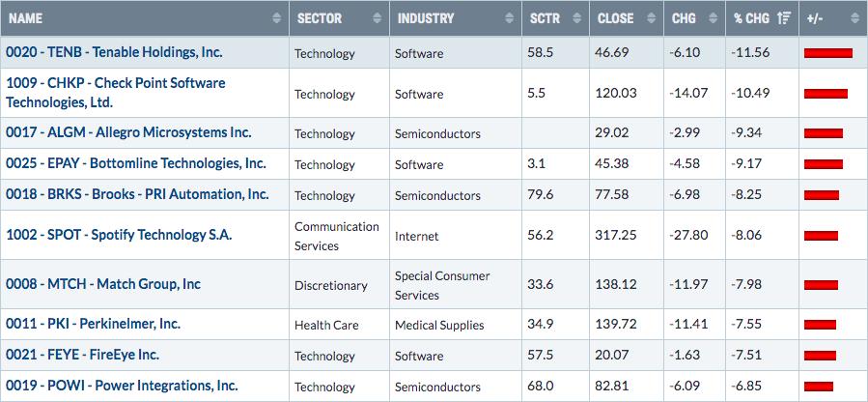Open Match Group, Inc link
Image resolution: width=868 pixels, height=402 pixels.
tap(103, 284)
